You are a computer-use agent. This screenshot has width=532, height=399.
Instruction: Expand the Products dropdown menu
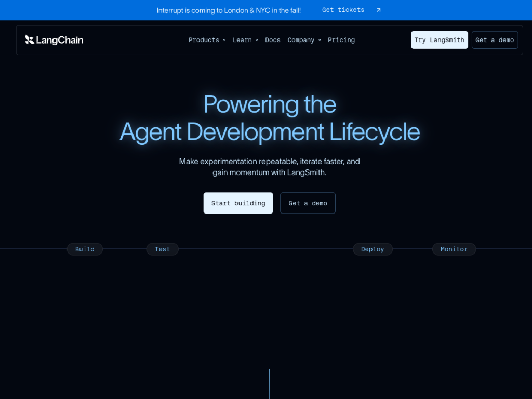(207, 40)
